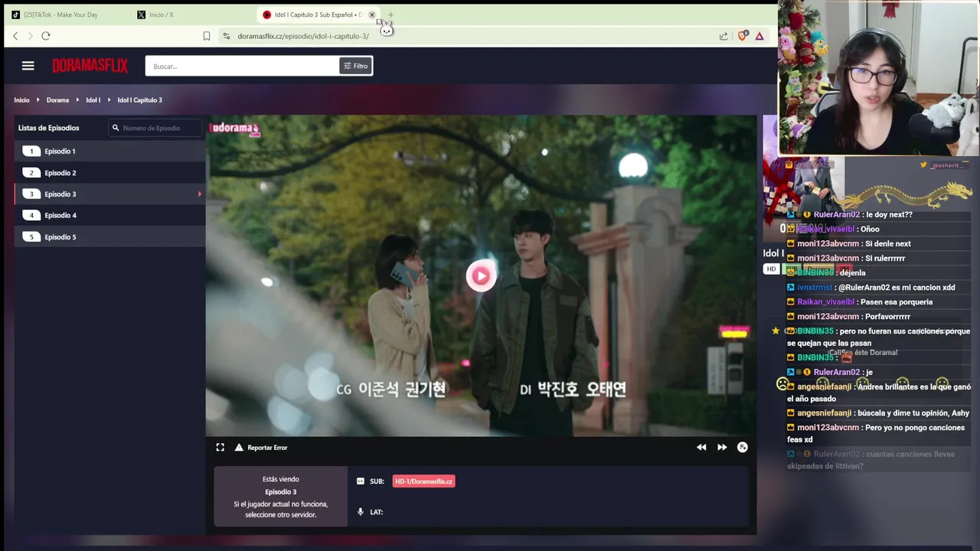Open Brave Rewards triangle icon

click(x=759, y=36)
